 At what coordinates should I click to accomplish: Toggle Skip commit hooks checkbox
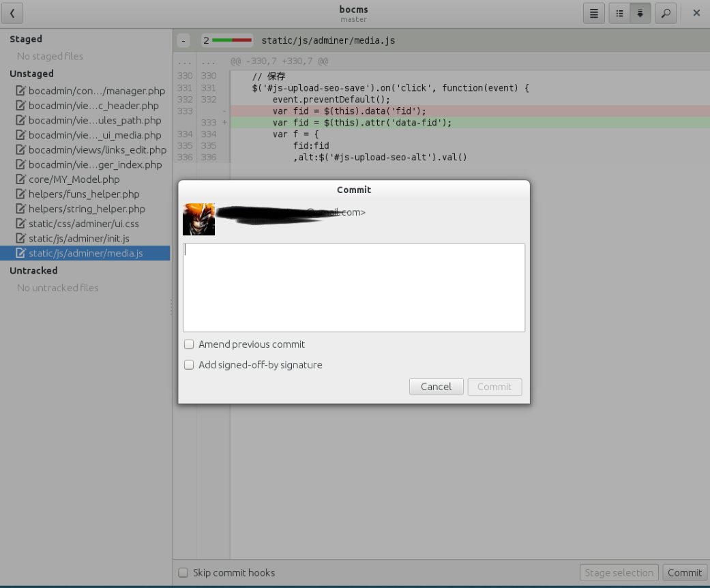pos(183,573)
